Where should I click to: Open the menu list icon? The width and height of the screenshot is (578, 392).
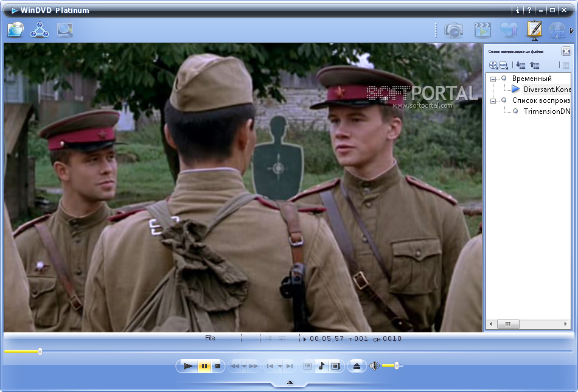[x=307, y=366]
